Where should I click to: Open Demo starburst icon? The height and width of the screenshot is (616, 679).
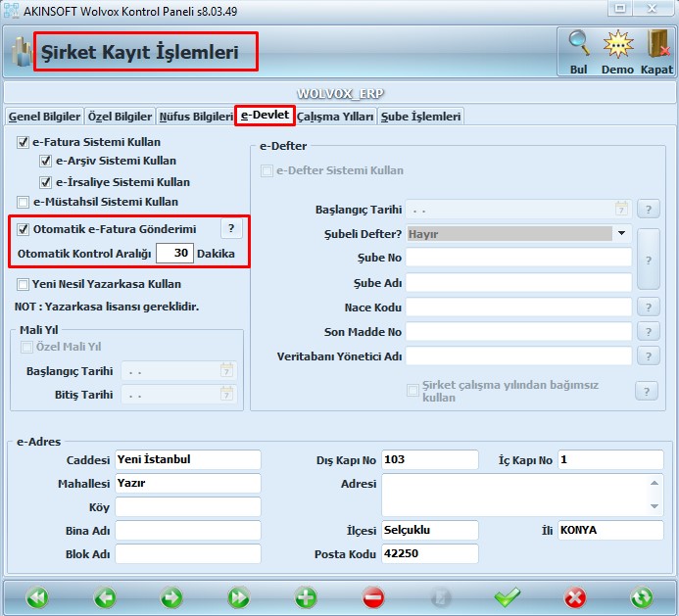click(618, 44)
